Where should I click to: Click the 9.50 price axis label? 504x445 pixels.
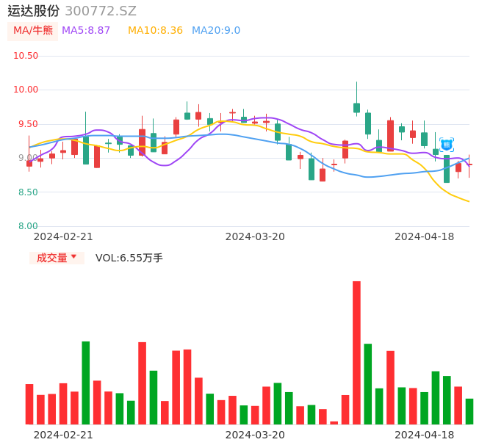28,124
